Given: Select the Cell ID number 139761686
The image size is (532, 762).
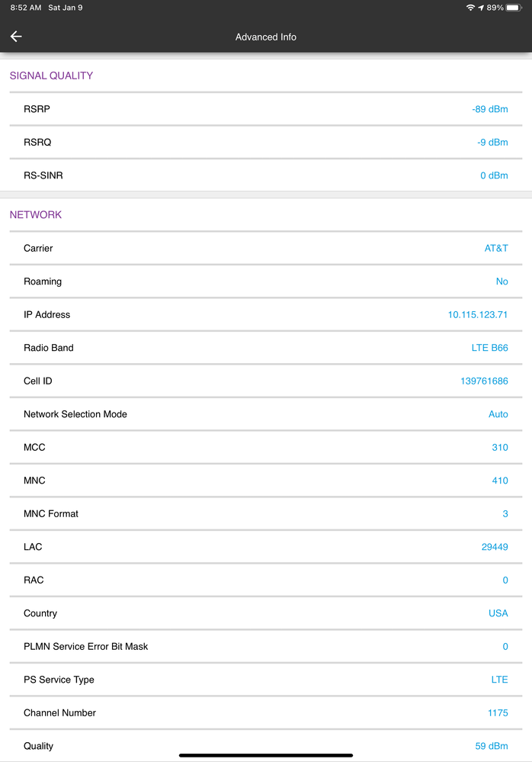Looking at the screenshot, I should 484,381.
